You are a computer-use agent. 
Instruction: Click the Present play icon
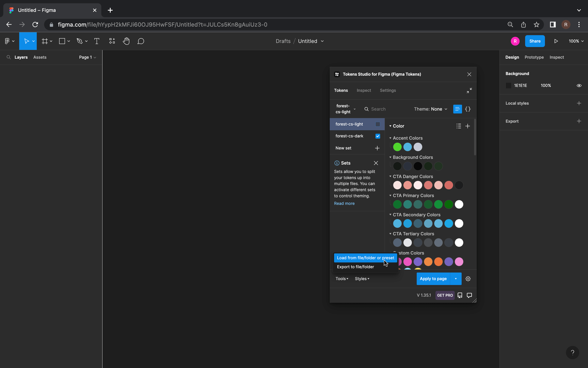(x=556, y=41)
